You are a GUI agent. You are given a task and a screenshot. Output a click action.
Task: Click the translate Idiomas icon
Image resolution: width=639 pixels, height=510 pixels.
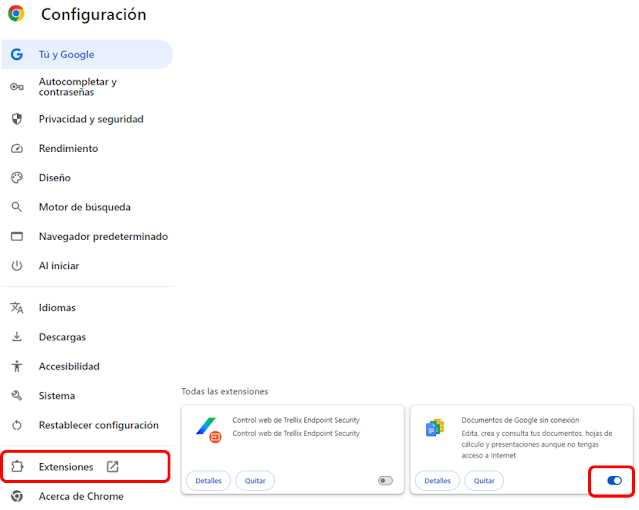pyautogui.click(x=17, y=307)
